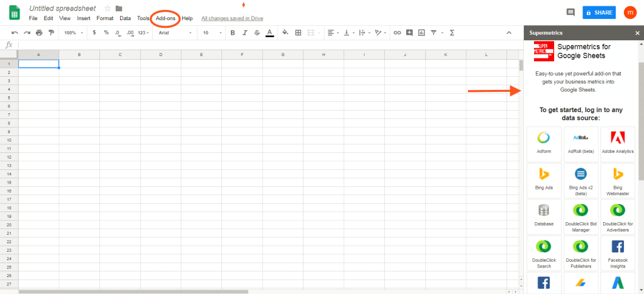Open horizontal align dropdown
Image resolution: width=644 pixels, height=294 pixels.
click(333, 33)
